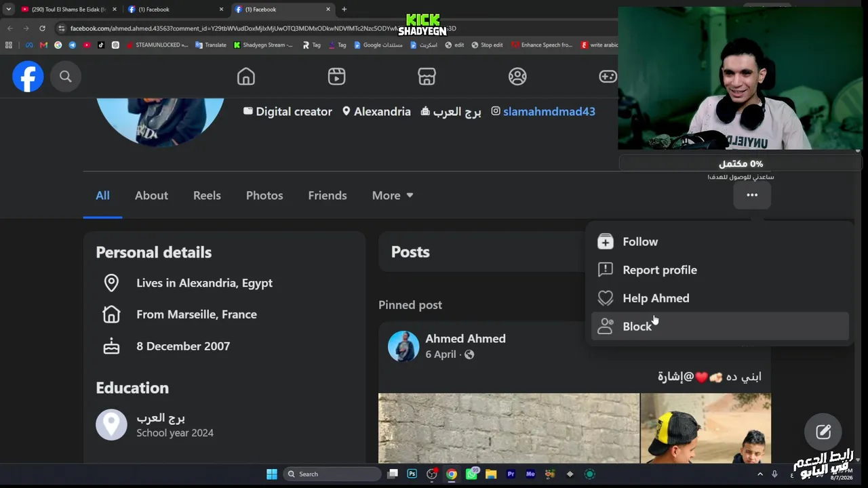Open the tab search chevron in Chrome
This screenshot has width=868, height=488.
click(9, 9)
